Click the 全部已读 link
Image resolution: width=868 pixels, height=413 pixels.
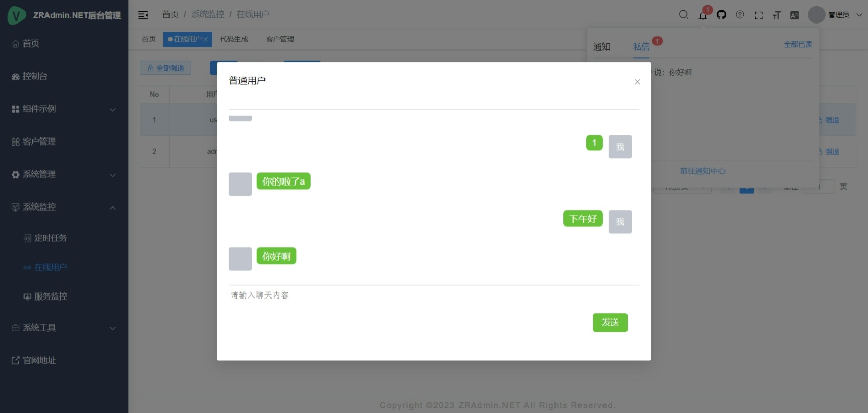coord(798,44)
